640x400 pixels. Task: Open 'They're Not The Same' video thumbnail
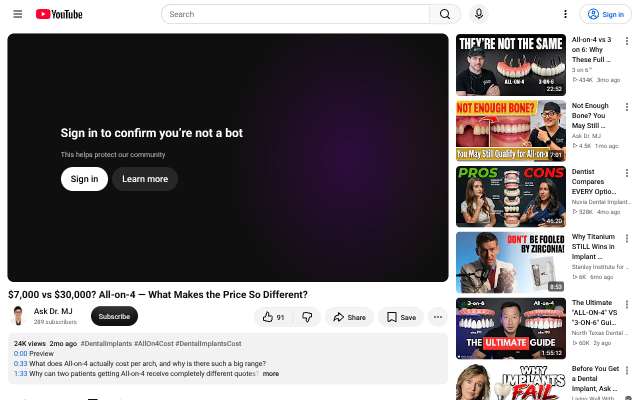click(511, 65)
